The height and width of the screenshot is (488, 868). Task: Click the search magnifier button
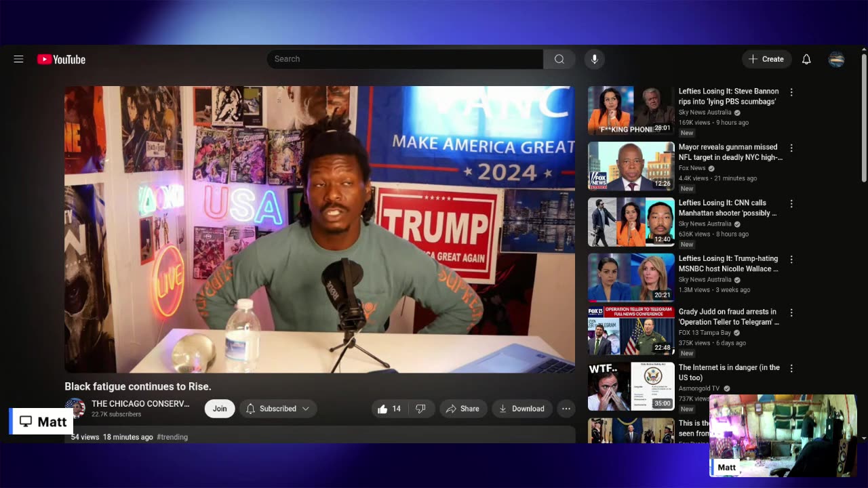559,59
